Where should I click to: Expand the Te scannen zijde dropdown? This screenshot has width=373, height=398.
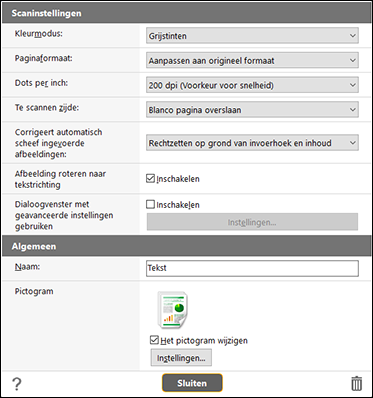252,110
